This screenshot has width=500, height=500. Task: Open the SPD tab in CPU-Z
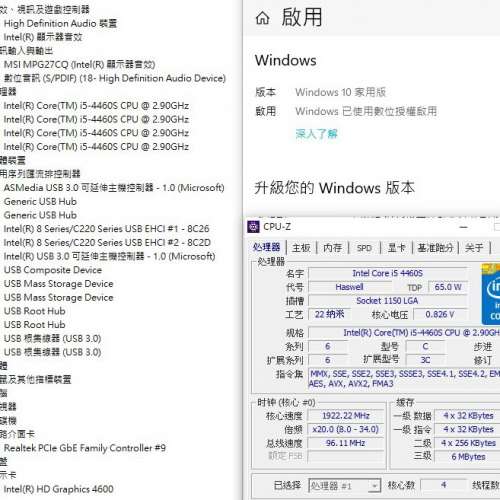click(x=364, y=248)
